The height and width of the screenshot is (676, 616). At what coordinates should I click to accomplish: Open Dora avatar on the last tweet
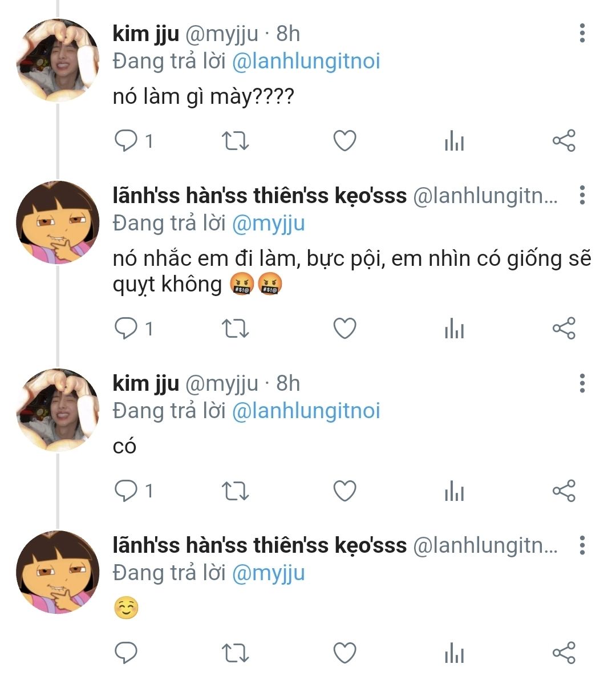tap(58, 572)
